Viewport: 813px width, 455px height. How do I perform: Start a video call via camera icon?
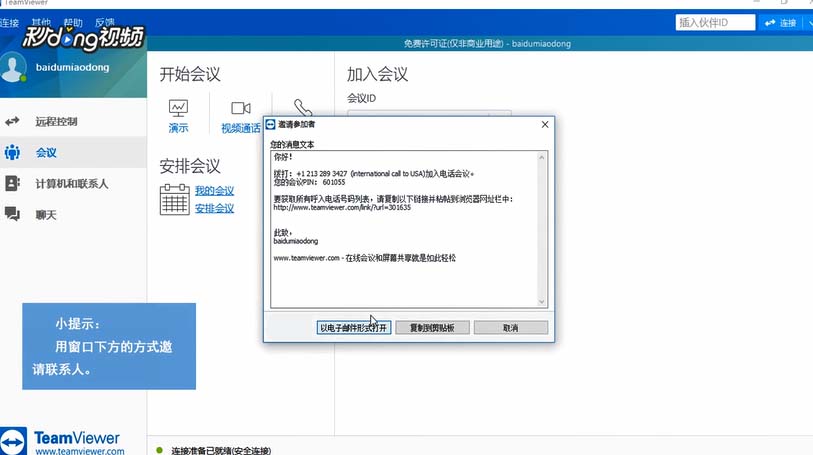tap(241, 108)
